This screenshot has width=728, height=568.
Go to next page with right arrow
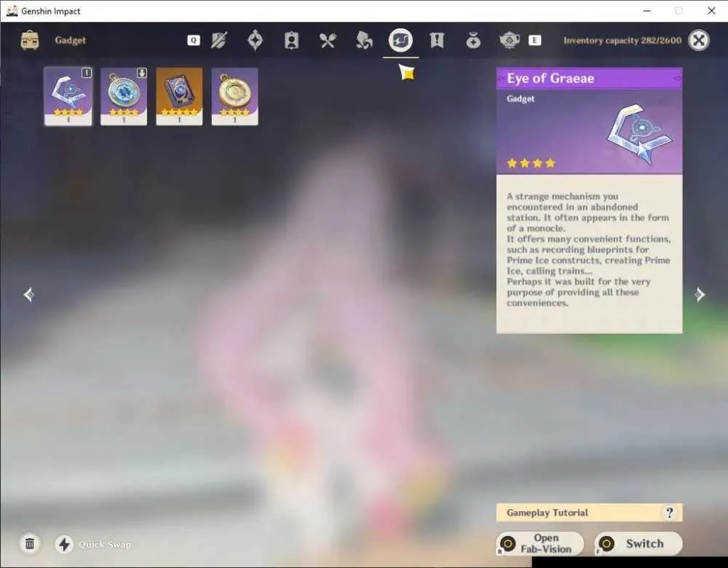[x=699, y=294]
